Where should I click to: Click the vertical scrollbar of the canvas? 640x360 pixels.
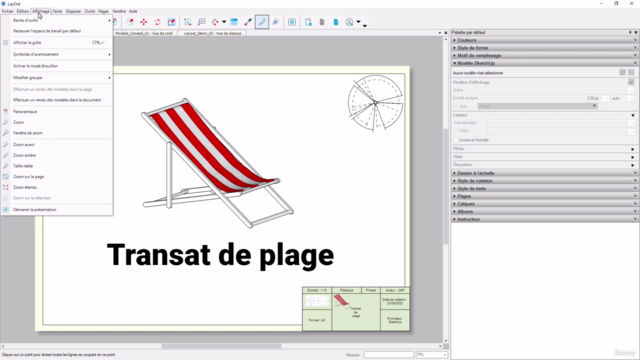tap(445, 188)
